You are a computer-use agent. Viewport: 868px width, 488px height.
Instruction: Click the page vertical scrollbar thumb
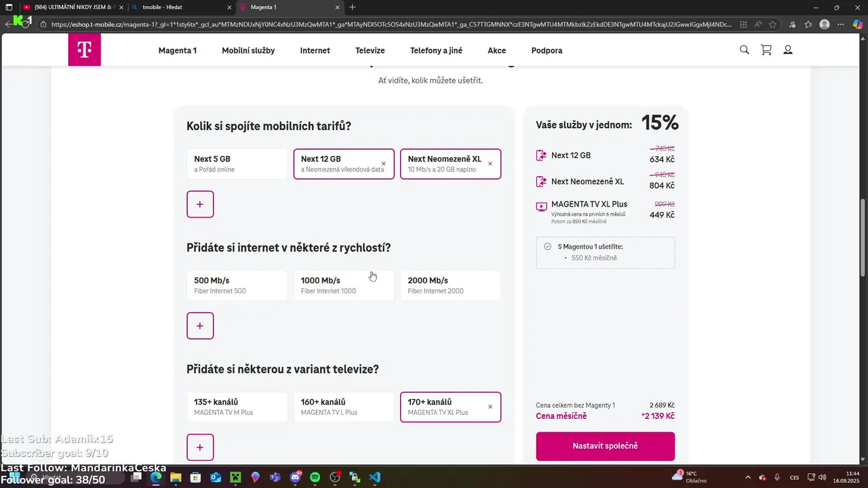(864, 237)
